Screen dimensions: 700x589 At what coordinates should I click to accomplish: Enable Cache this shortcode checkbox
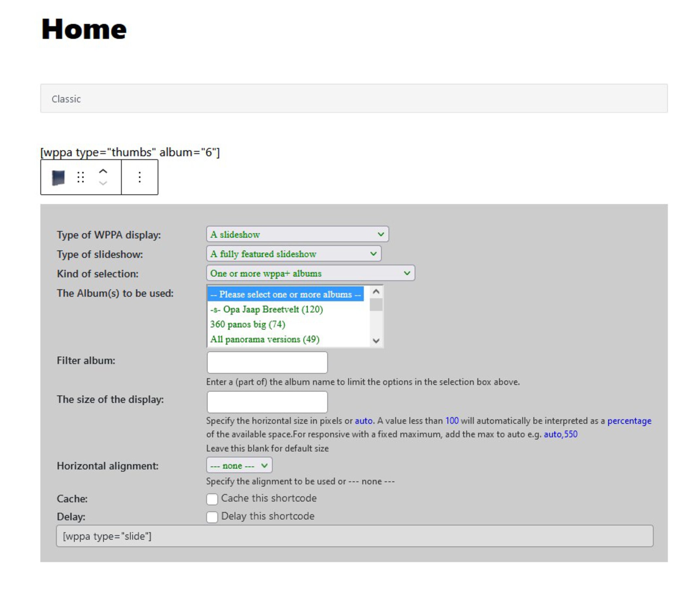click(212, 499)
